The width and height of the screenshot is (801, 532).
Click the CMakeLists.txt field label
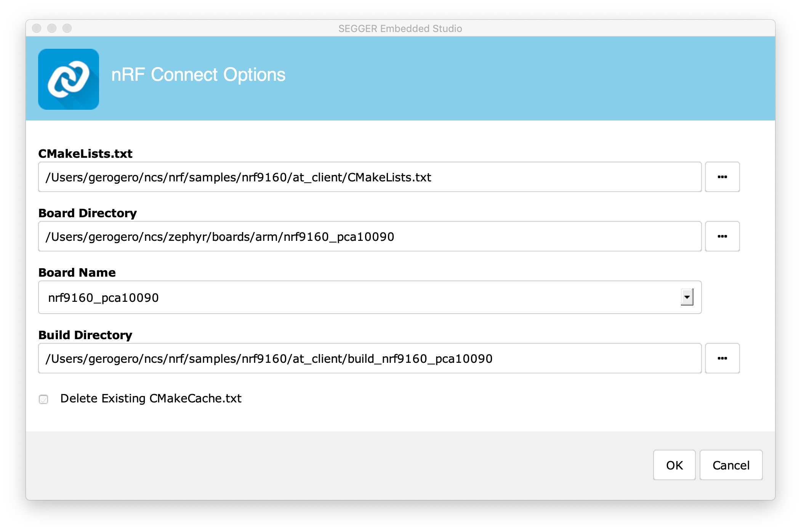click(85, 154)
